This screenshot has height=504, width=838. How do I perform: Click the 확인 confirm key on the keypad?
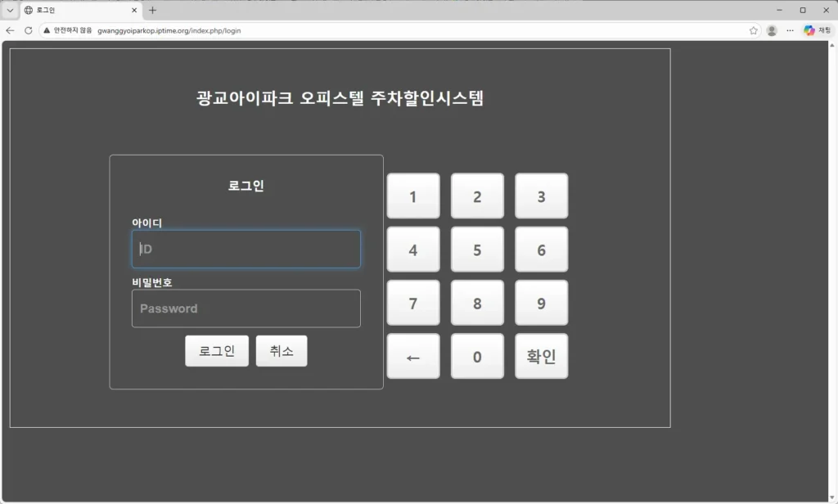point(541,356)
